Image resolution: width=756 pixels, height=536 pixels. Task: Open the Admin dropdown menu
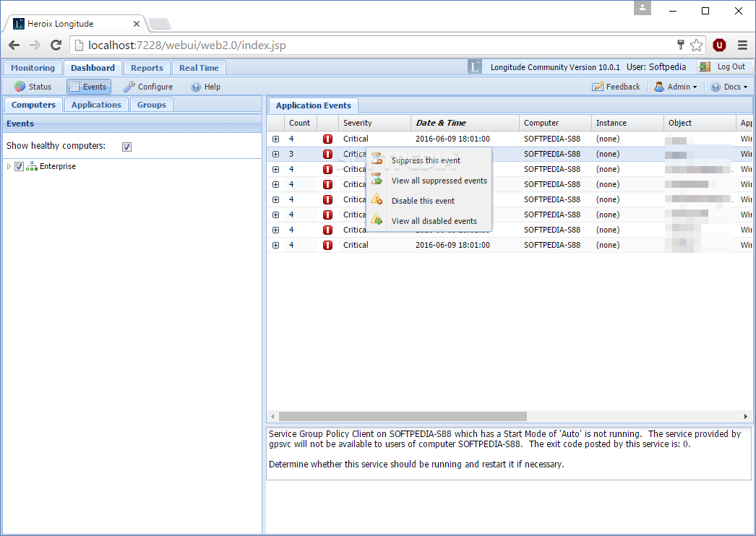(x=676, y=87)
